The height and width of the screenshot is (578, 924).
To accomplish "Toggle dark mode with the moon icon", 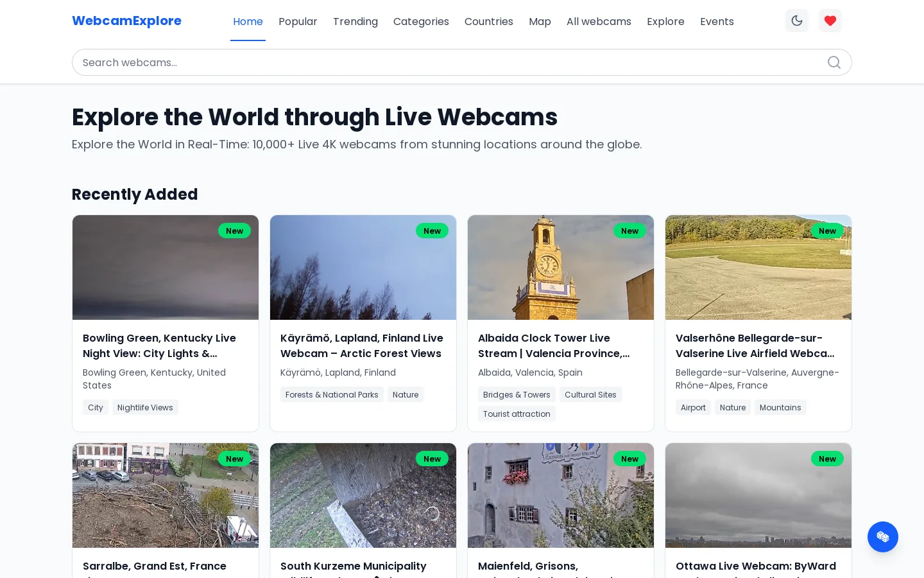I will (797, 21).
